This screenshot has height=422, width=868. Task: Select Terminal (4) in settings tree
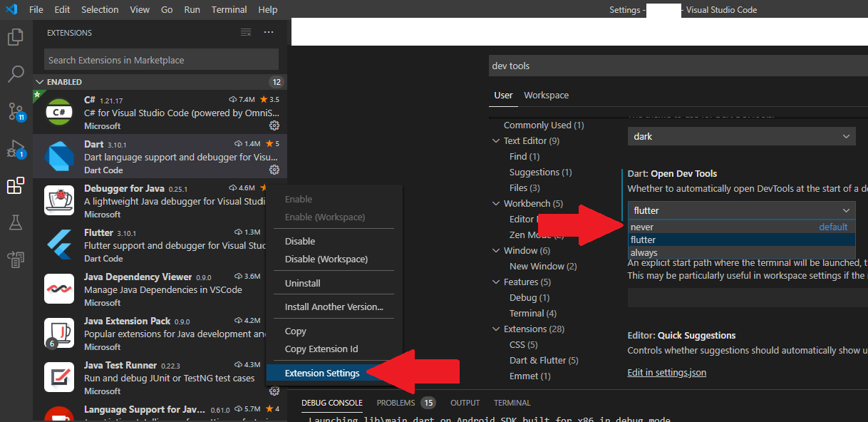click(533, 313)
